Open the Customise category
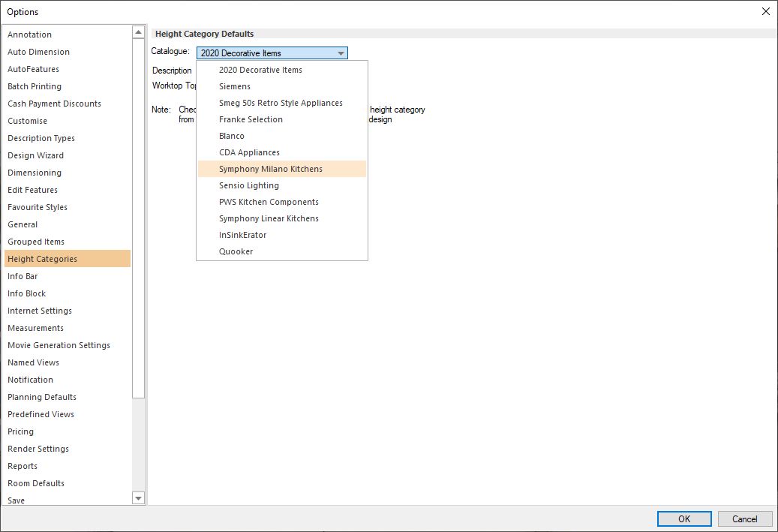This screenshot has width=778, height=532. (x=68, y=121)
